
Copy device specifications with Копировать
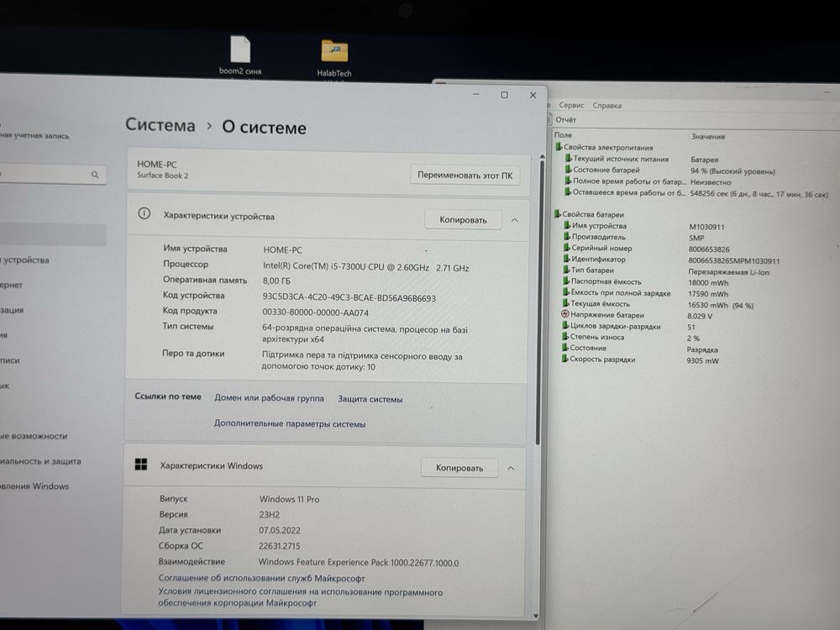point(463,219)
